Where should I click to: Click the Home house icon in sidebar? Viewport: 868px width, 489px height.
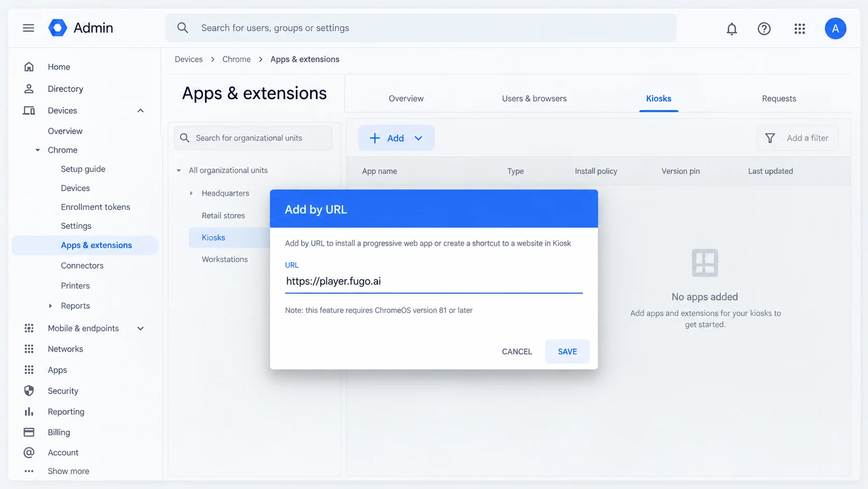click(29, 67)
